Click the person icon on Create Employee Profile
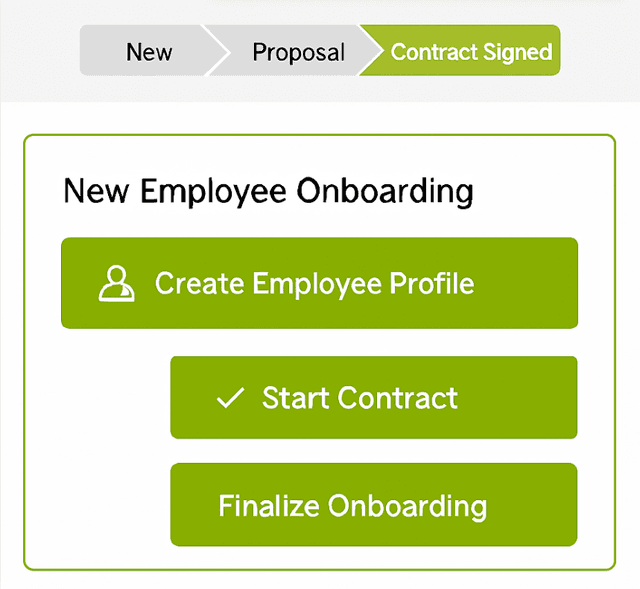This screenshot has width=640, height=589. coord(117,284)
